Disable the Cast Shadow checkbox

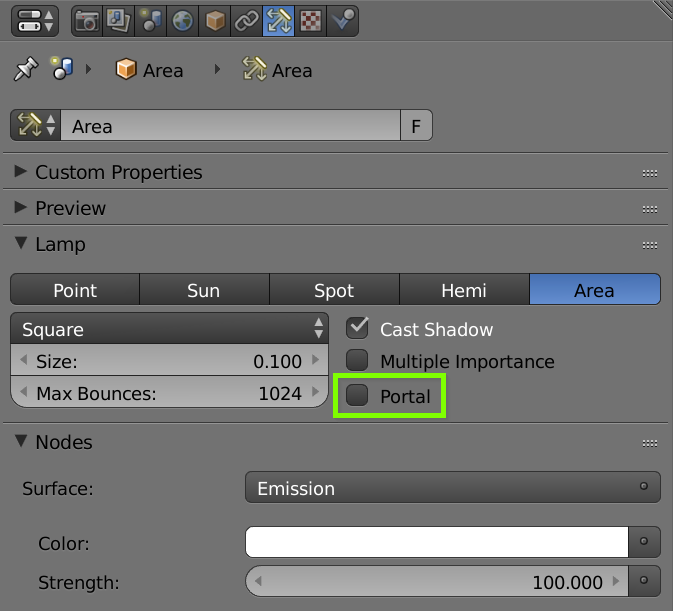[x=357, y=328]
